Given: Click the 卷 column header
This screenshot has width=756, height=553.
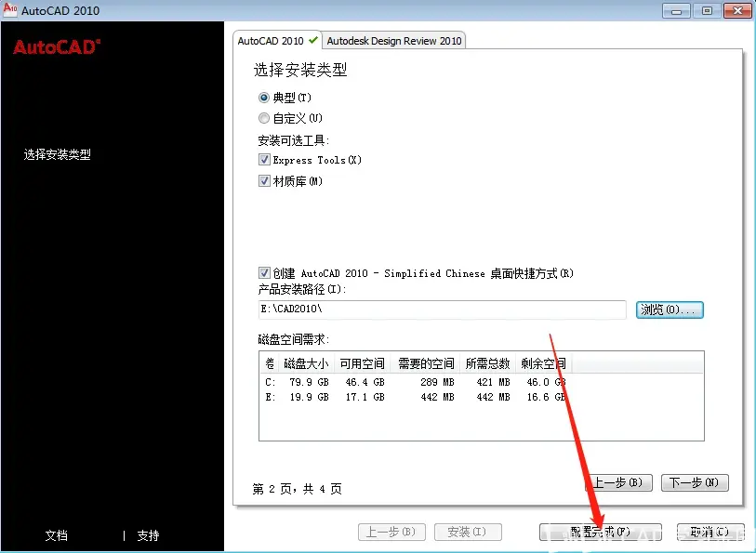Looking at the screenshot, I should click(x=270, y=363).
